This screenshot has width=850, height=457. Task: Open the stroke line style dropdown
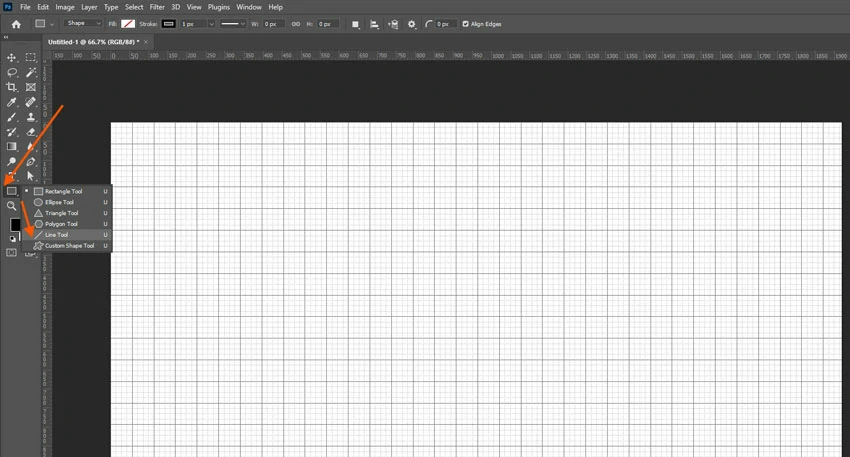(233, 23)
